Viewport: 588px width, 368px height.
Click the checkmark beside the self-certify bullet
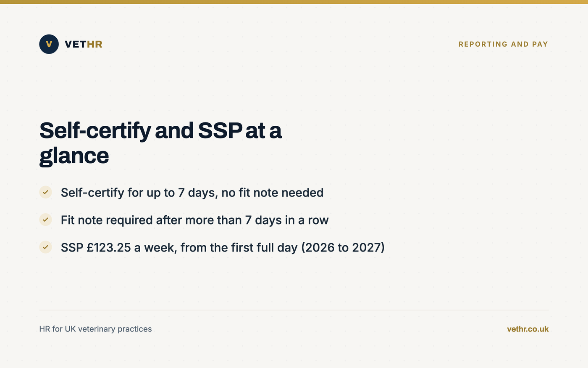coord(45,192)
